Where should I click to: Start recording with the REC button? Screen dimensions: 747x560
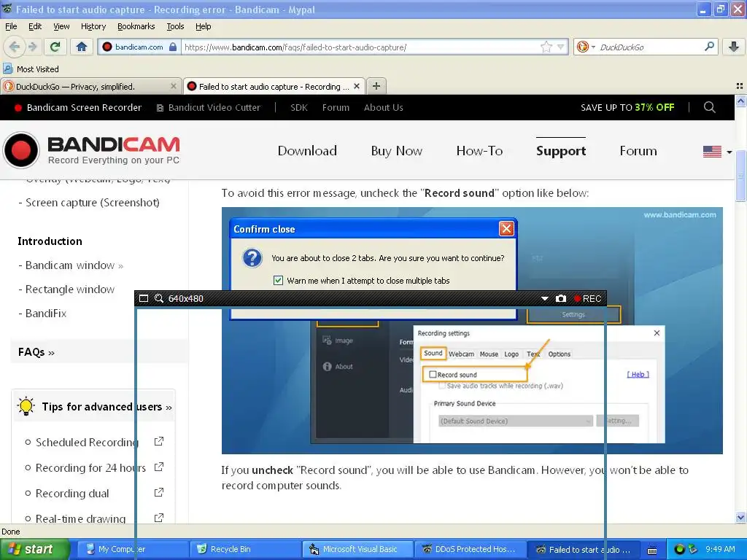588,298
